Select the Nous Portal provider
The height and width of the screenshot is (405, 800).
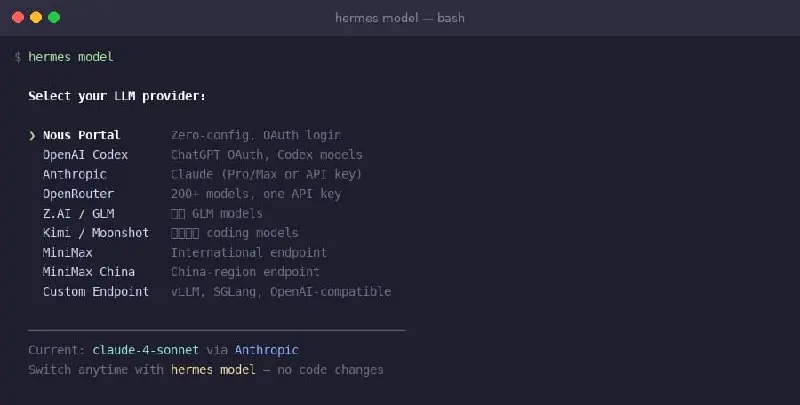[82, 135]
